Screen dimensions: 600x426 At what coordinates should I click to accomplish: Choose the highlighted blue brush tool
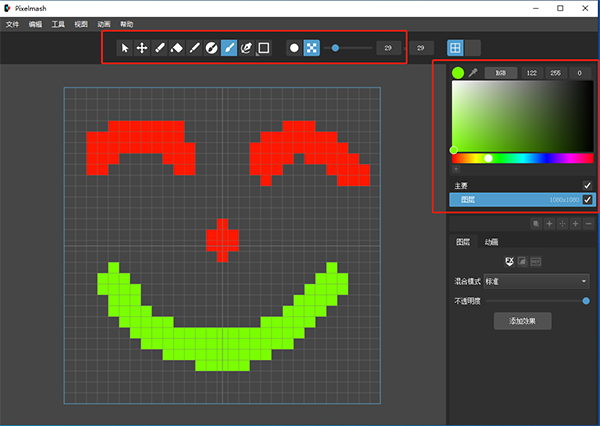(229, 47)
